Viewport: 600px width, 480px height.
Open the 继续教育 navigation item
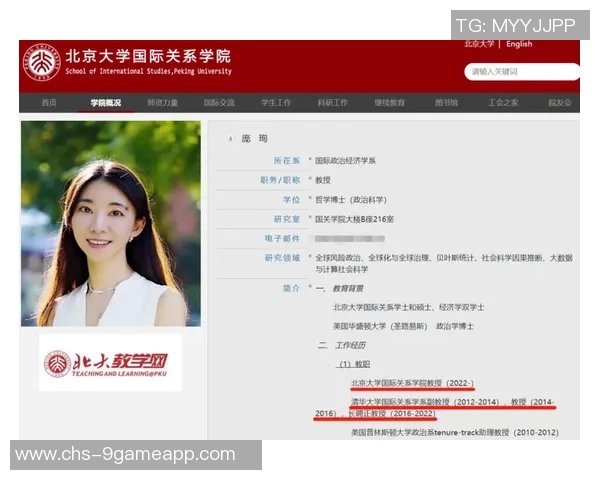389,103
